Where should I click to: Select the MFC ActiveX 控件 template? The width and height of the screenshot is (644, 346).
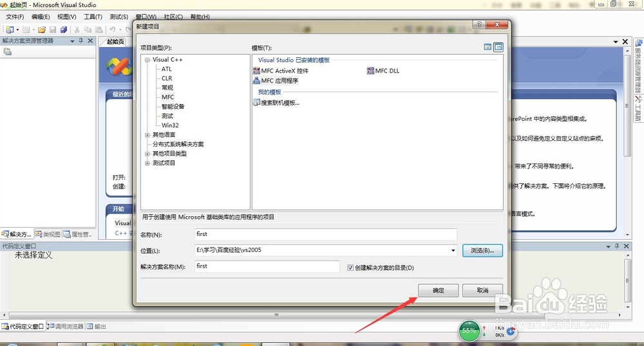pos(281,71)
